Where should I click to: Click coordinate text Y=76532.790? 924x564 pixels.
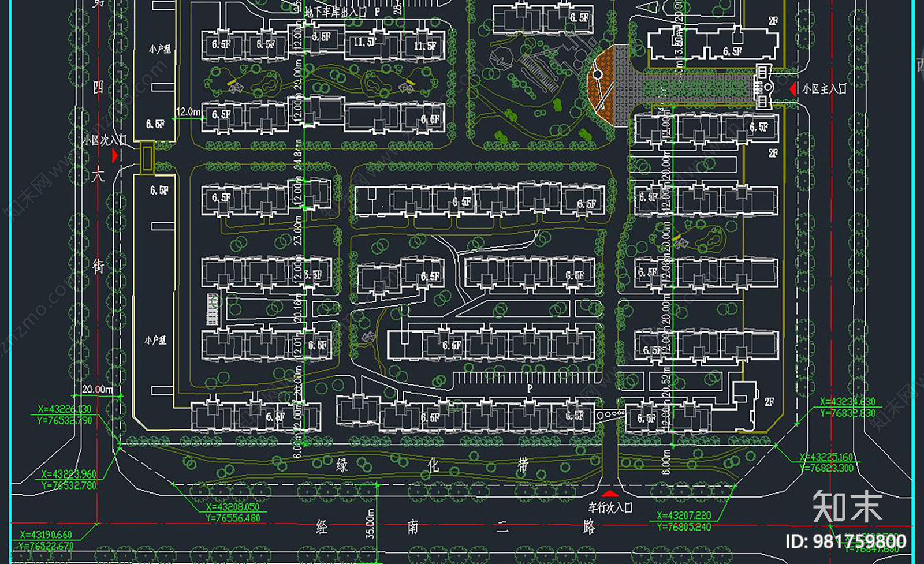64,420
